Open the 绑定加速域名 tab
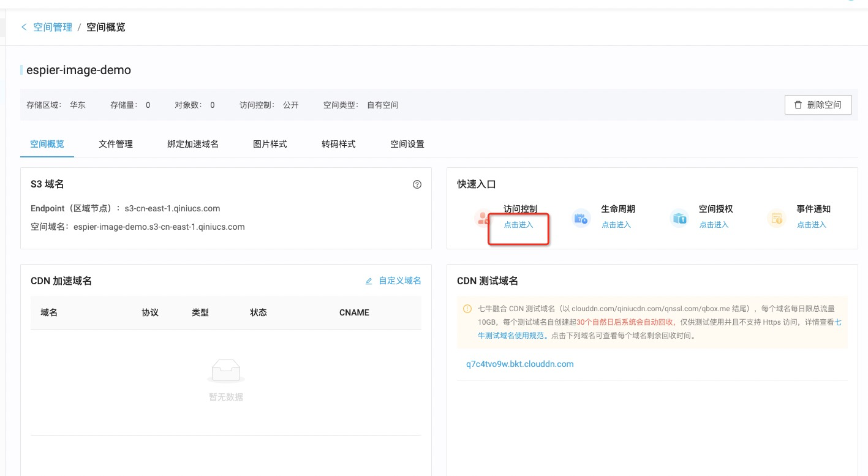Image resolution: width=868 pixels, height=476 pixels. pyautogui.click(x=193, y=145)
